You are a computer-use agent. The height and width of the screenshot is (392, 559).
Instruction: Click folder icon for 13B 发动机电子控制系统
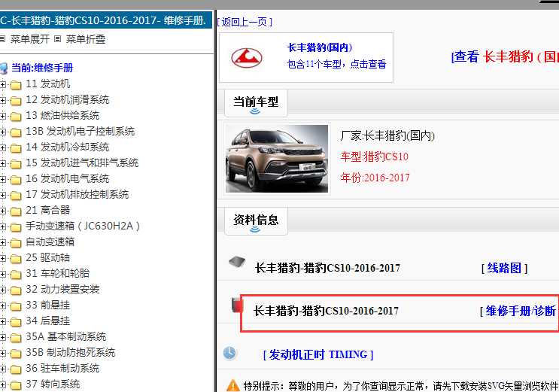[16, 132]
